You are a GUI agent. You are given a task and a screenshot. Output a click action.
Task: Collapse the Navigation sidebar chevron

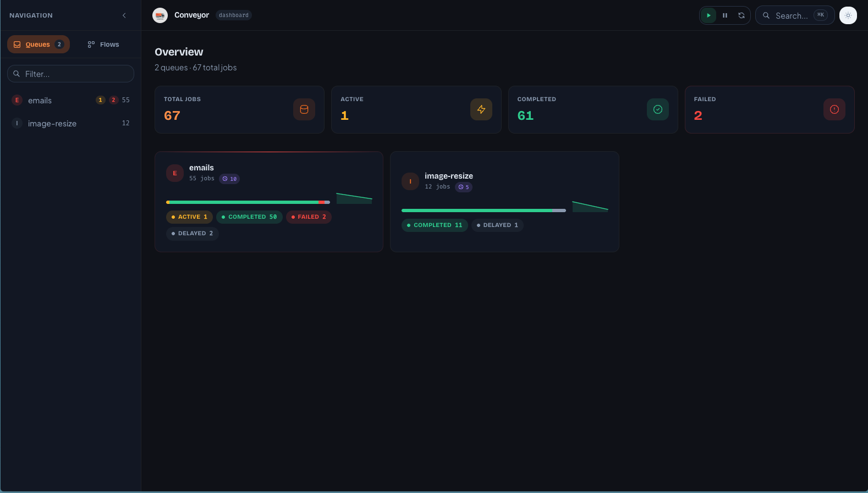click(x=124, y=15)
